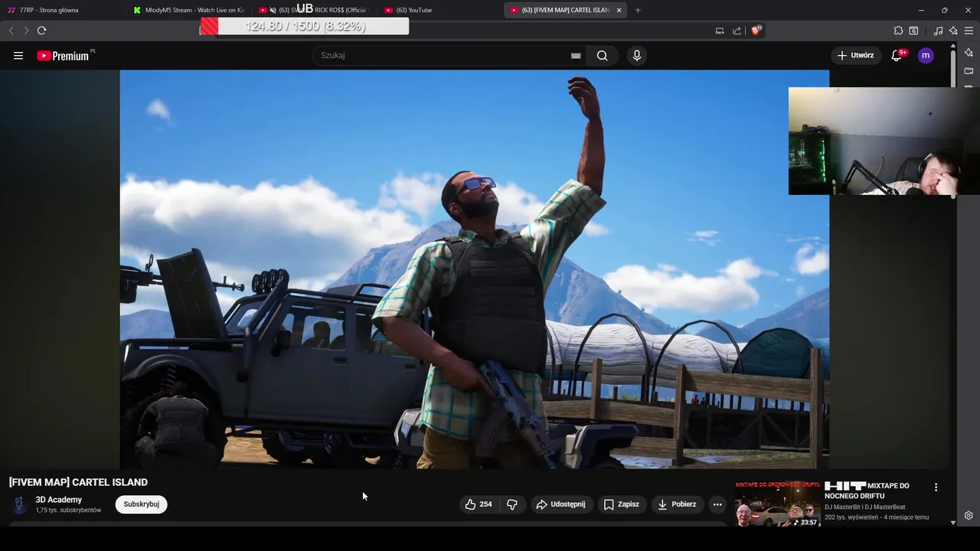
Task: Open the video camera icon in right sidebar
Action: [x=969, y=71]
